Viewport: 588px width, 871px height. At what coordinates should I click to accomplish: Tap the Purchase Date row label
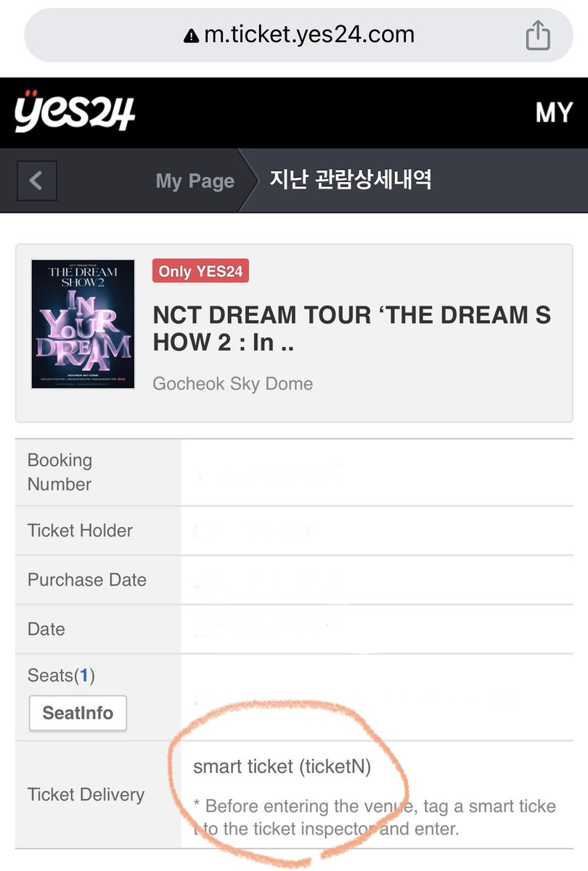[x=87, y=580]
